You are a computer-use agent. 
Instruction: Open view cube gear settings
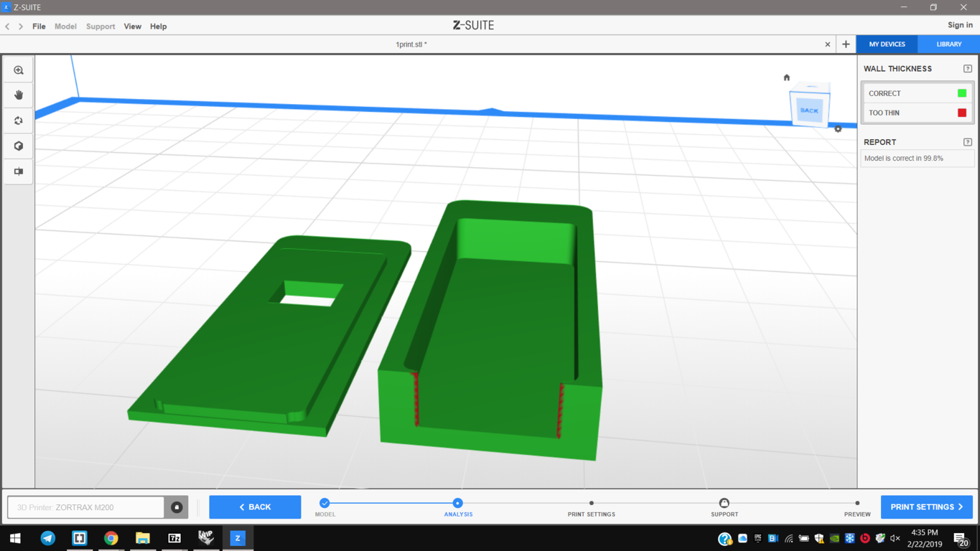tap(838, 129)
